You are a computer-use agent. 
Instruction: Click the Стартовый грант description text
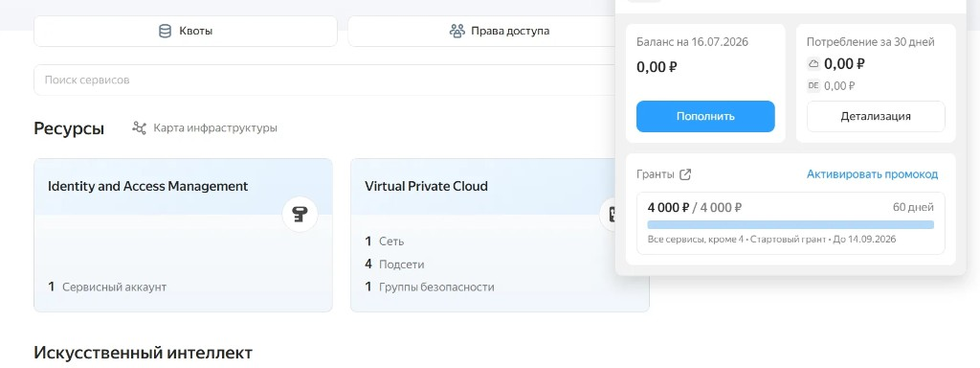[x=788, y=239]
